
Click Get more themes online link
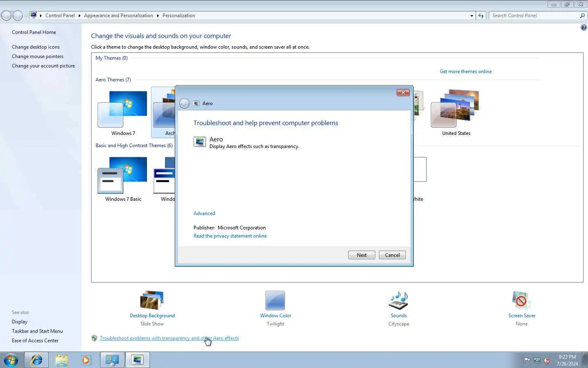(465, 72)
